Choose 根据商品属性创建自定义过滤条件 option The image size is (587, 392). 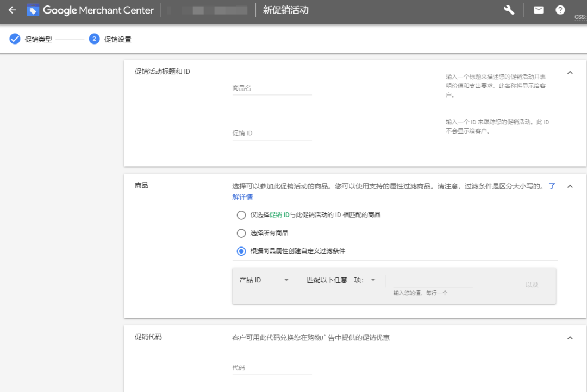click(241, 251)
